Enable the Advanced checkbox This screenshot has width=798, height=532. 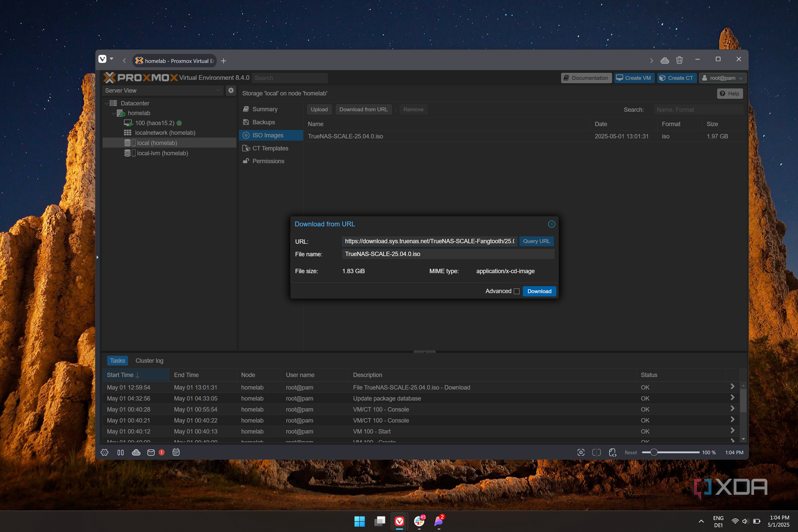(517, 291)
